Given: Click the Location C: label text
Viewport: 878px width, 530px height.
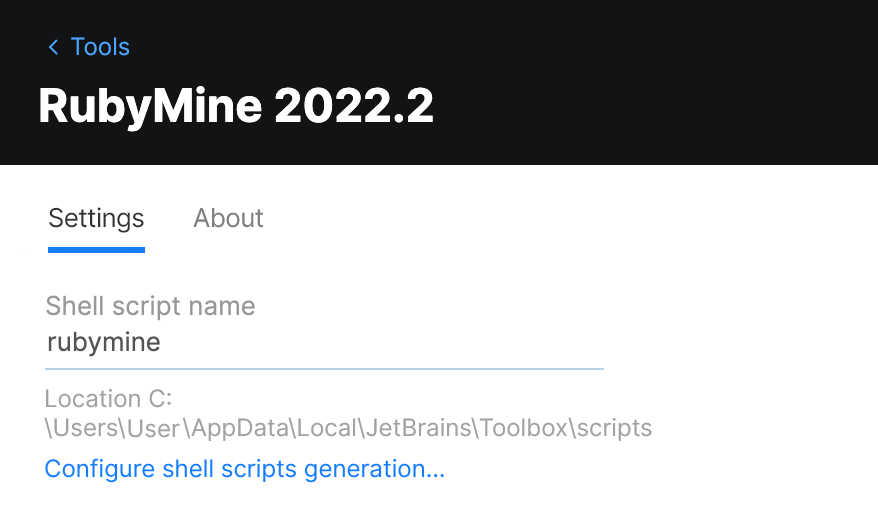Looking at the screenshot, I should [109, 399].
